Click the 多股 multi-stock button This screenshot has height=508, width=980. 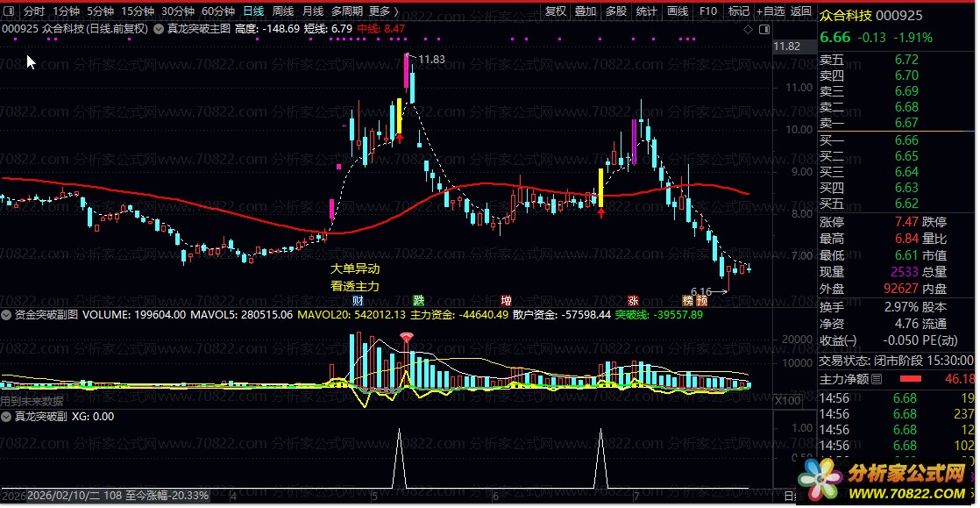pos(615,11)
